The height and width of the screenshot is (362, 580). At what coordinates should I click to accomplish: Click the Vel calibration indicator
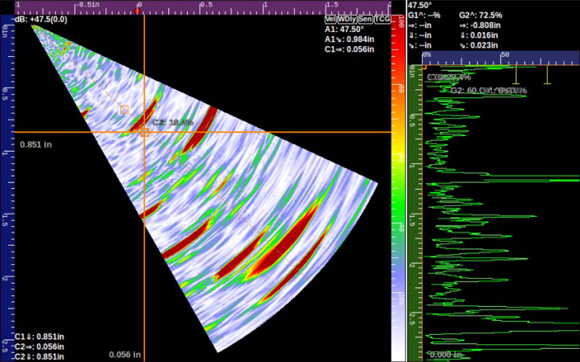(330, 19)
